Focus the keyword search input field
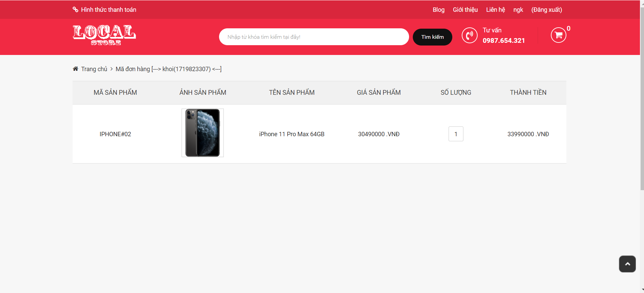This screenshot has height=293, width=644. [x=314, y=37]
